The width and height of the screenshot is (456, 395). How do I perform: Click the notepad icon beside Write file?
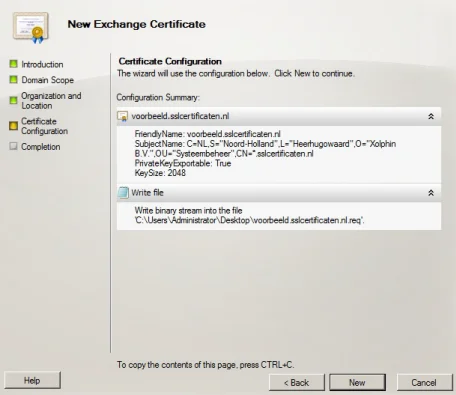[123, 193]
